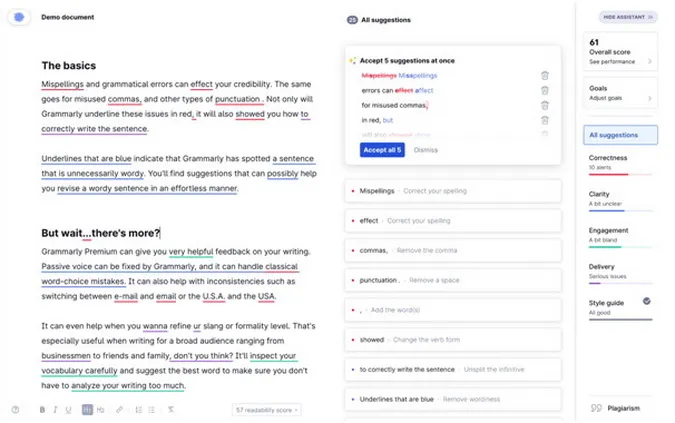
Task: Click the Style guide checkmark icon
Action: tap(647, 301)
